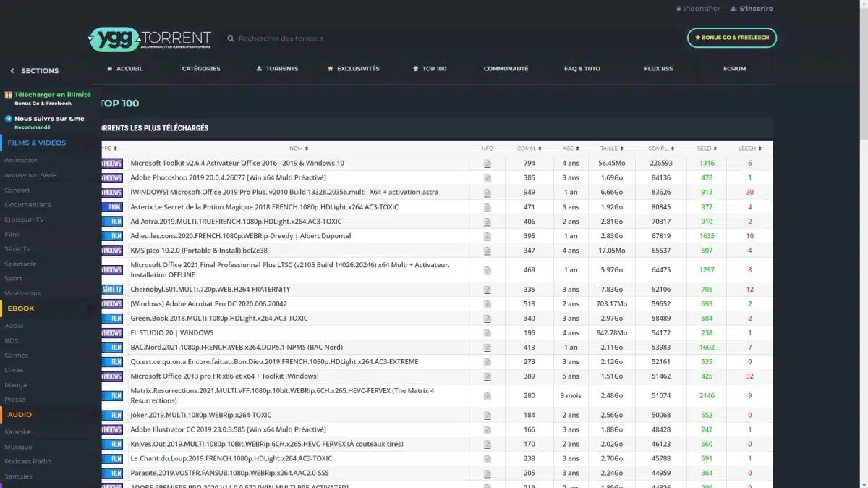Image resolution: width=868 pixels, height=488 pixels.
Task: Select Podcast Radio in sidebar
Action: click(27, 462)
